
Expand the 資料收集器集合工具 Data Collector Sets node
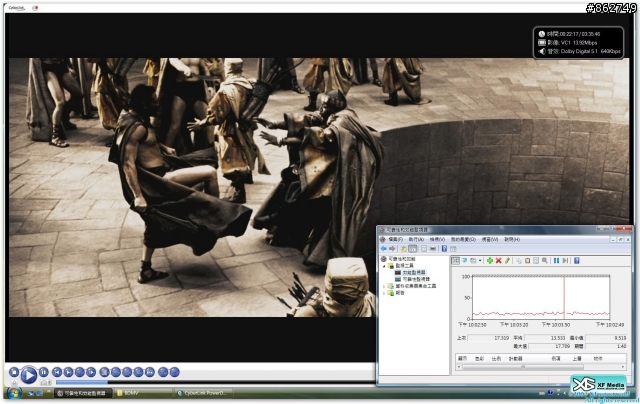[384, 286]
